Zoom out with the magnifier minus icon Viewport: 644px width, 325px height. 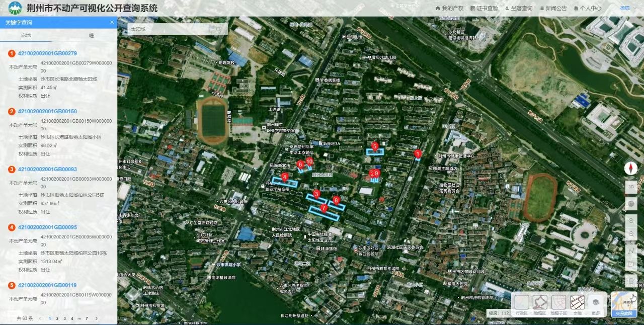click(x=631, y=234)
